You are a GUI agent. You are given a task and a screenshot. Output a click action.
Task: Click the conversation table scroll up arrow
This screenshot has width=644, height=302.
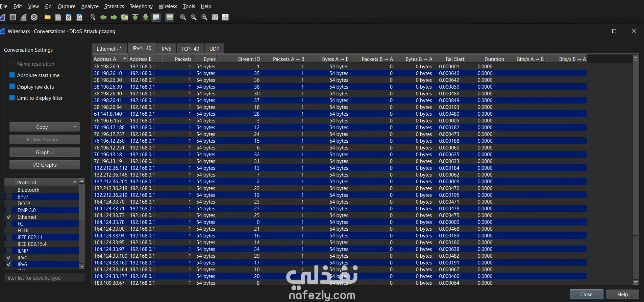(635, 57)
